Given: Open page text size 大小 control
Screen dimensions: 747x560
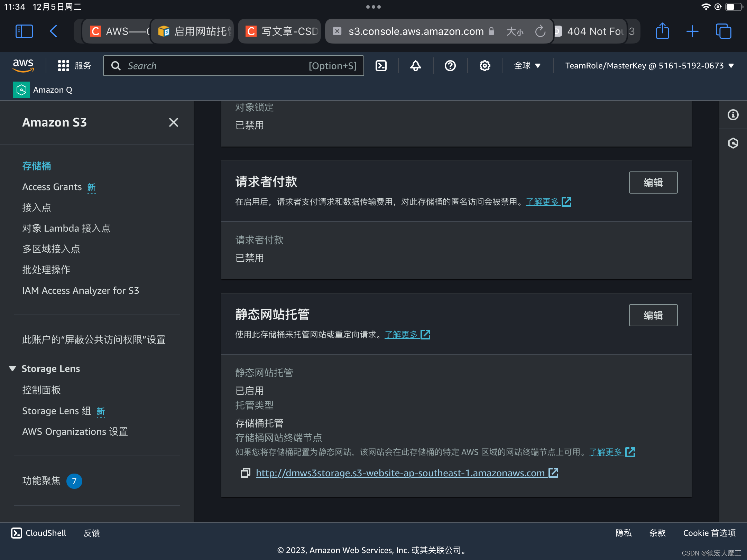Looking at the screenshot, I should pyautogui.click(x=515, y=31).
